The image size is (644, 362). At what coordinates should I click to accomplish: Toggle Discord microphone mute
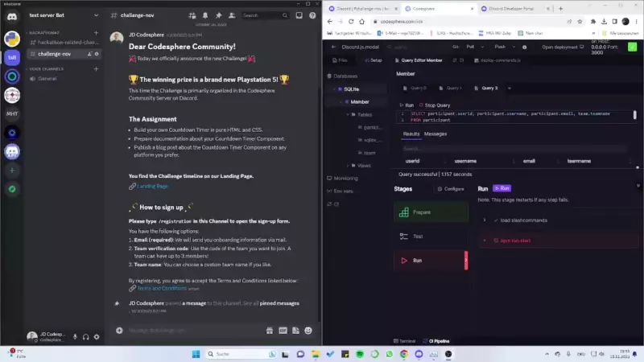pos(75,337)
